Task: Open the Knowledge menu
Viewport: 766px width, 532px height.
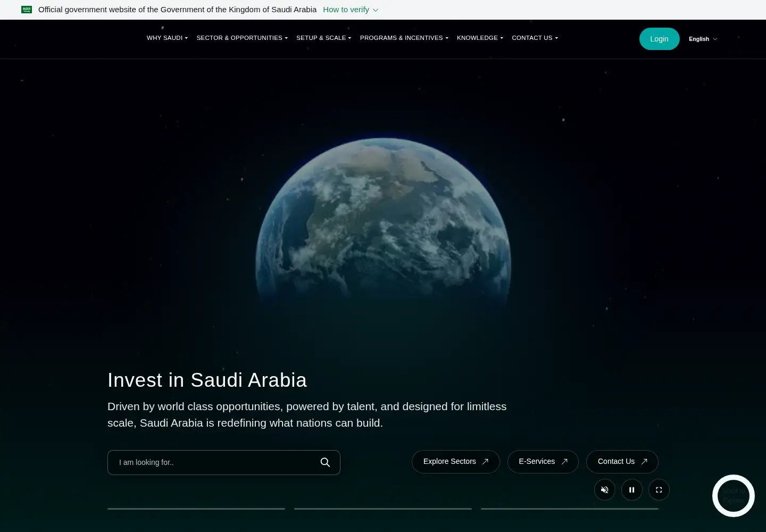Action: click(480, 38)
